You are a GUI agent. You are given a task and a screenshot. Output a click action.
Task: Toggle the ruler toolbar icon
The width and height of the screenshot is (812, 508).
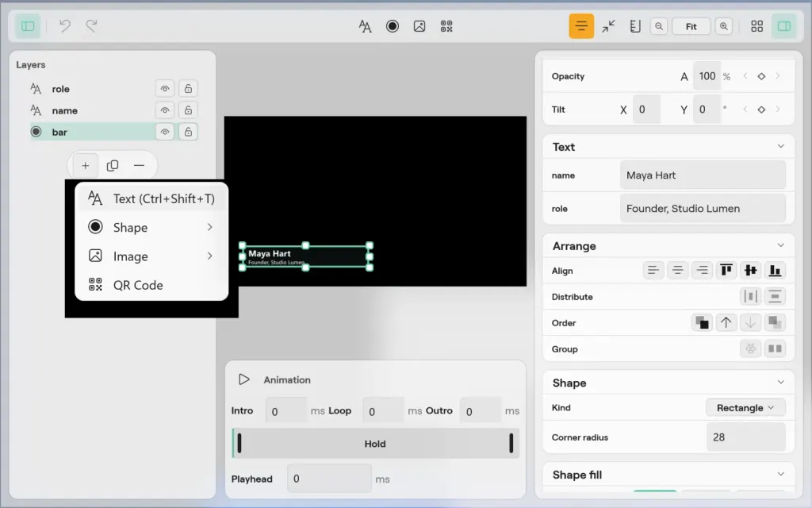[635, 26]
